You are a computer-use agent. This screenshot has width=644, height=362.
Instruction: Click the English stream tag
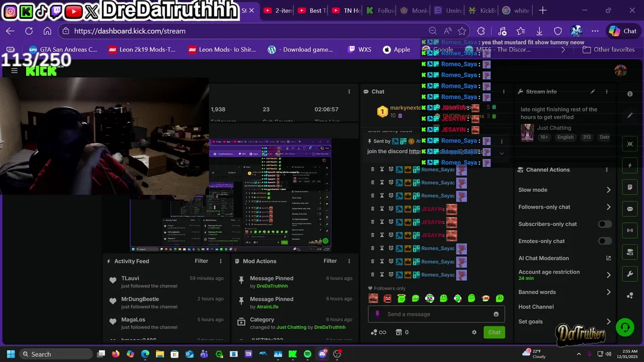coord(565,137)
